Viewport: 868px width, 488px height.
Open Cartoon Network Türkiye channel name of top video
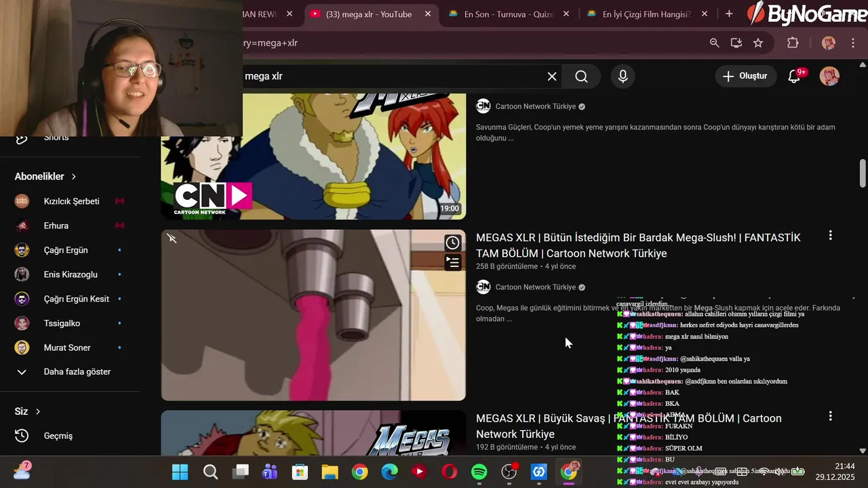(536, 106)
